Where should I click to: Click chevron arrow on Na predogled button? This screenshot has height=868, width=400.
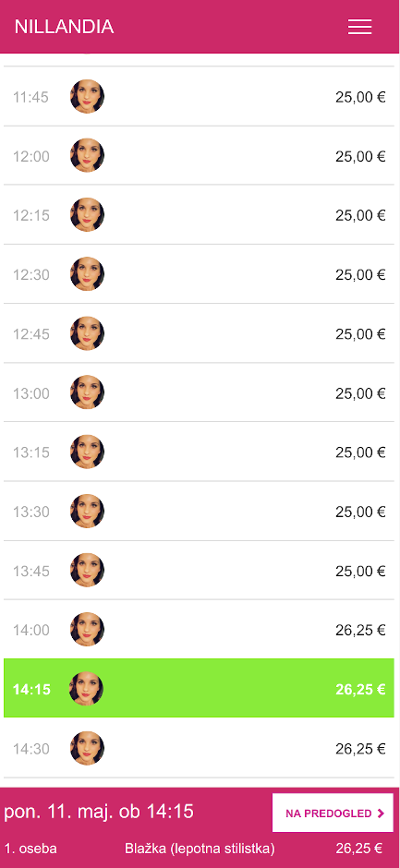pyautogui.click(x=380, y=814)
